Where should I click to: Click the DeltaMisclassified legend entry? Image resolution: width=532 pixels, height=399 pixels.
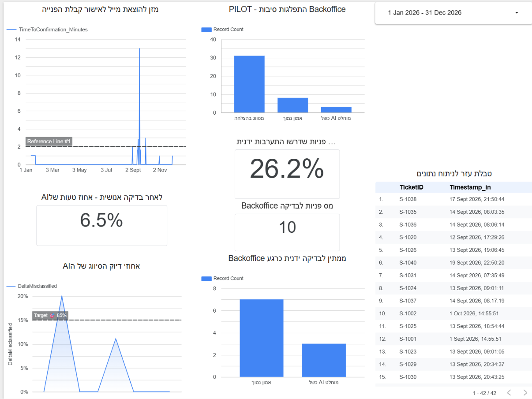32,286
